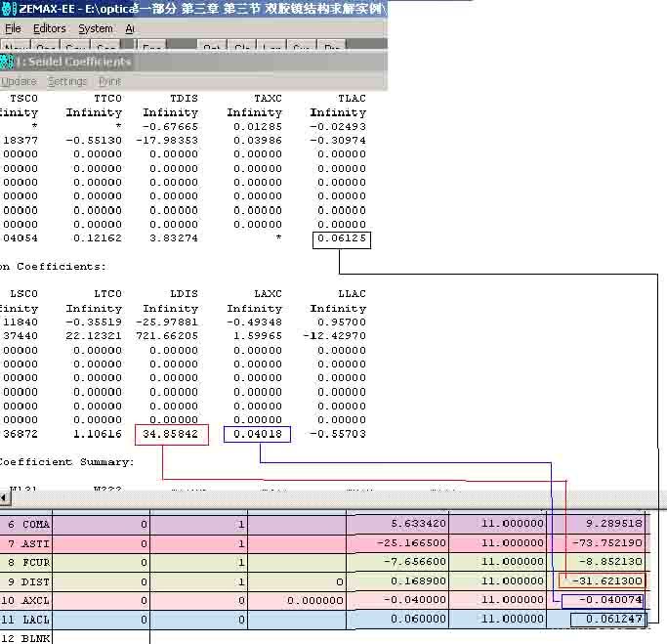Click the LTCO column header
The width and height of the screenshot is (667, 644).
[107, 294]
